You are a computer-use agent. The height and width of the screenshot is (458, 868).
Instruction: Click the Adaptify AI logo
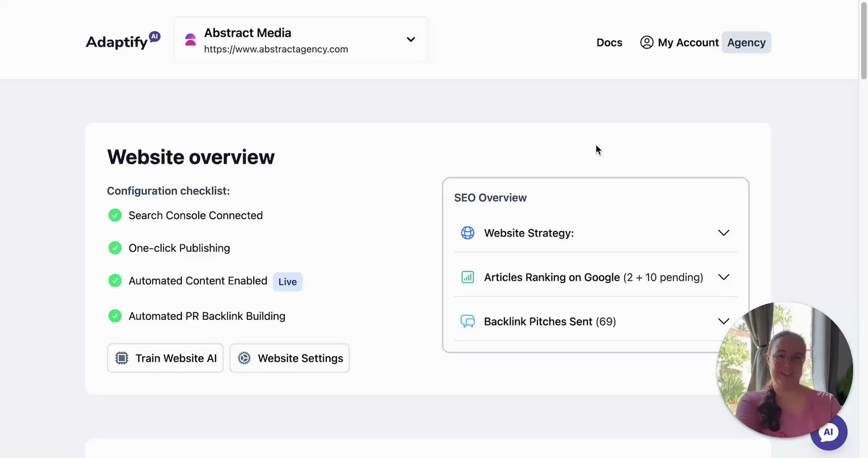pos(123,41)
